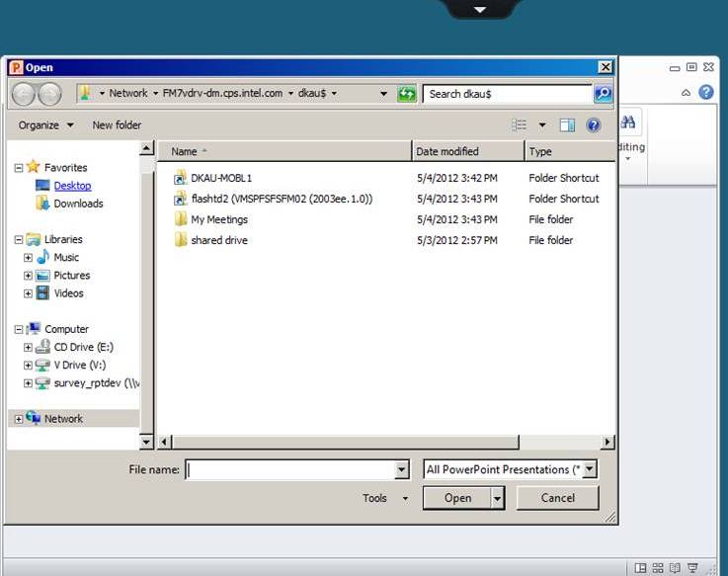This screenshot has width=728, height=576.
Task: Open the Tools menu
Action: coord(384,498)
